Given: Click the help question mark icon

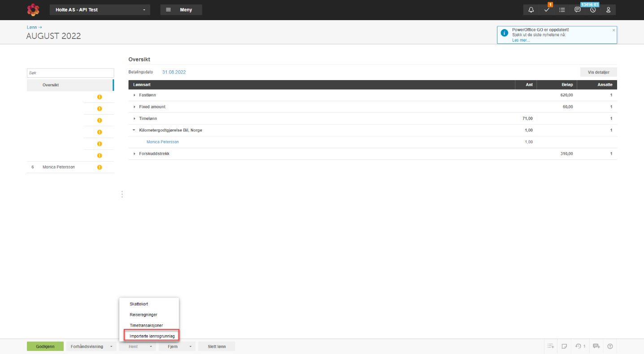Looking at the screenshot, I should tap(609, 346).
